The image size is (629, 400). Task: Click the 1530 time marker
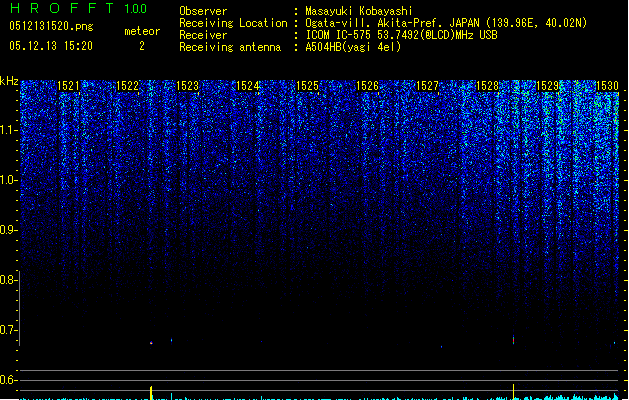coord(607,86)
